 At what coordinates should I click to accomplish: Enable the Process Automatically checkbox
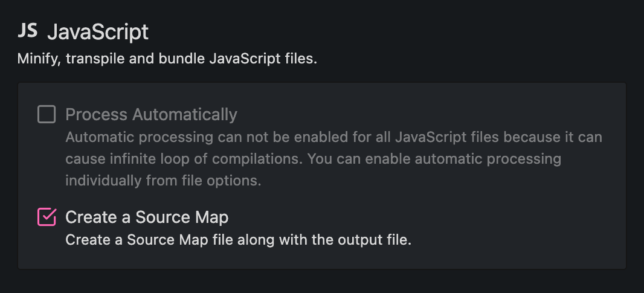click(x=47, y=114)
